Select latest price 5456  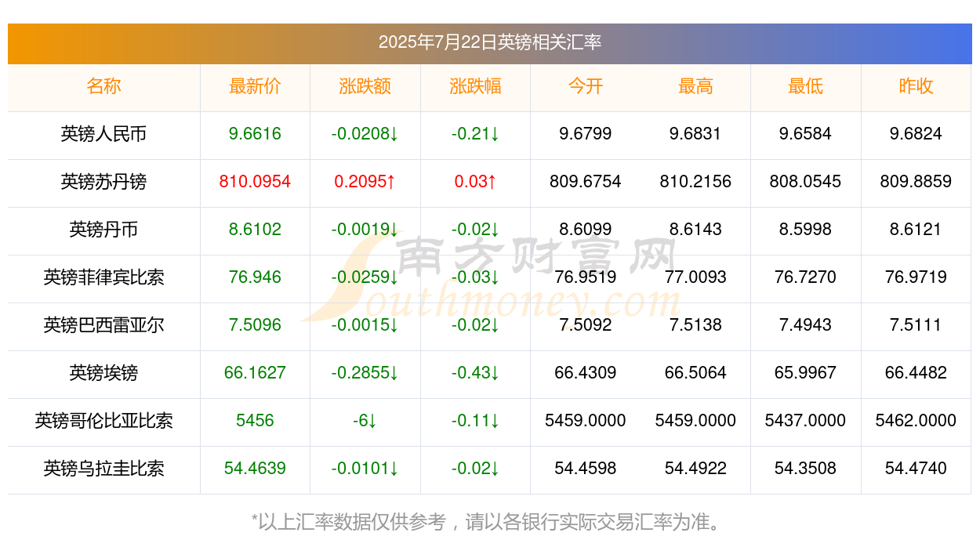click(x=255, y=421)
